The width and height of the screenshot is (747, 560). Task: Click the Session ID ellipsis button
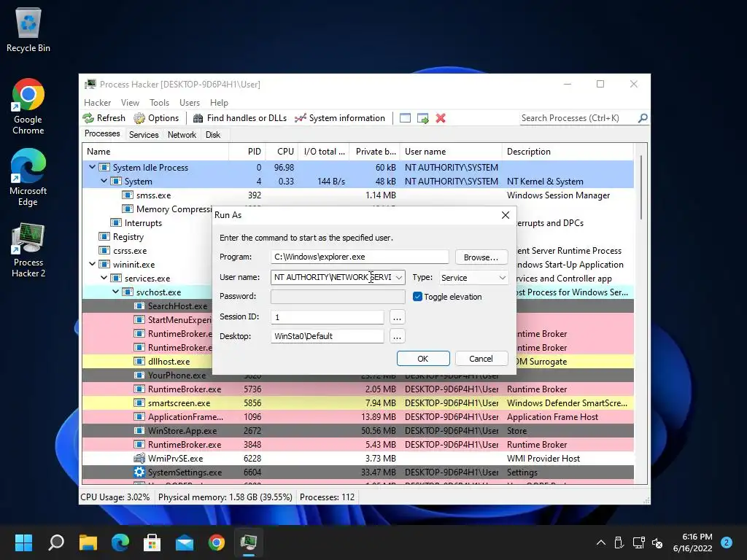[397, 317]
